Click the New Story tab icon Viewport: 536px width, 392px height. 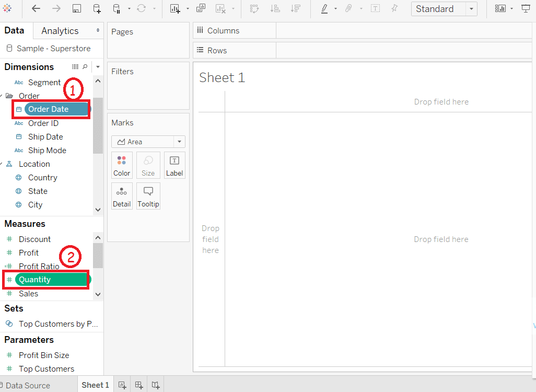tap(156, 385)
